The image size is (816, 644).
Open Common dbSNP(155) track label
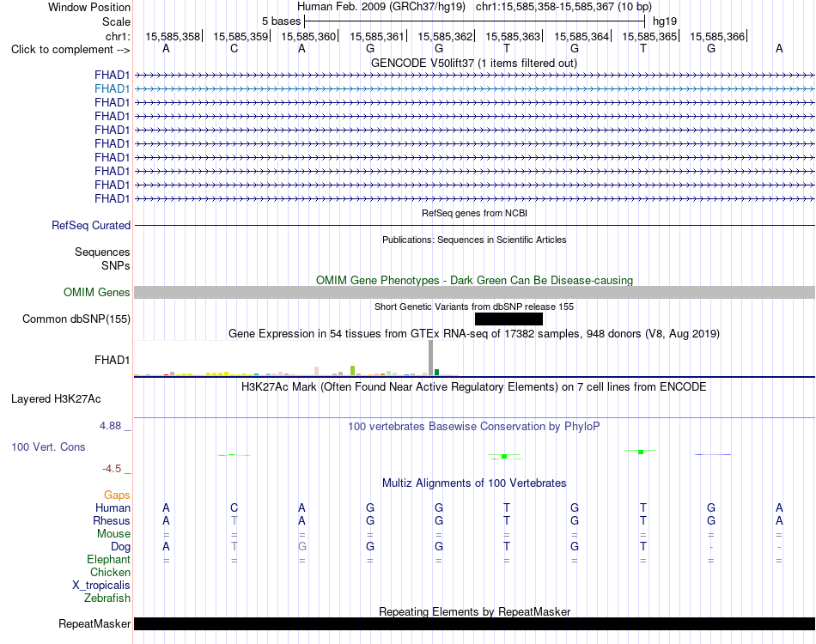[x=76, y=319]
